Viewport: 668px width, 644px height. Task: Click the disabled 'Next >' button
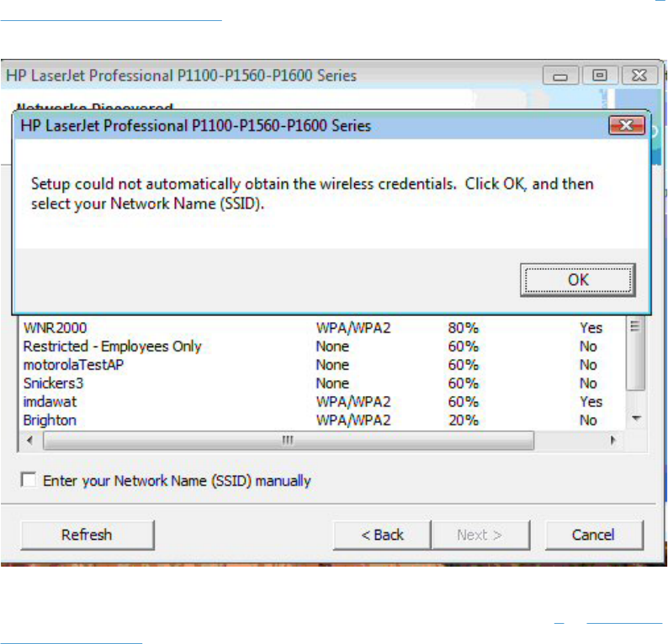pos(480,535)
